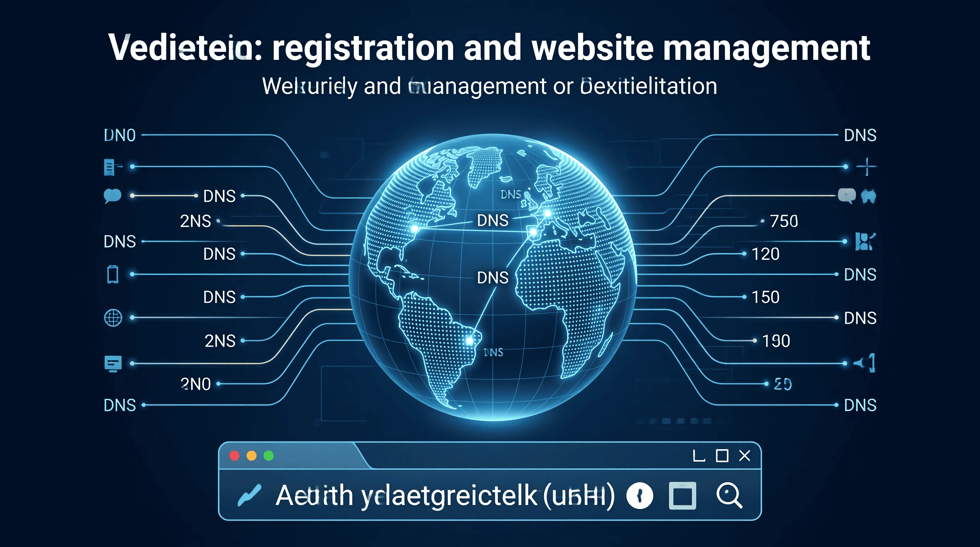The image size is (980, 547).
Task: Click the document icon on left side
Action: 110,167
